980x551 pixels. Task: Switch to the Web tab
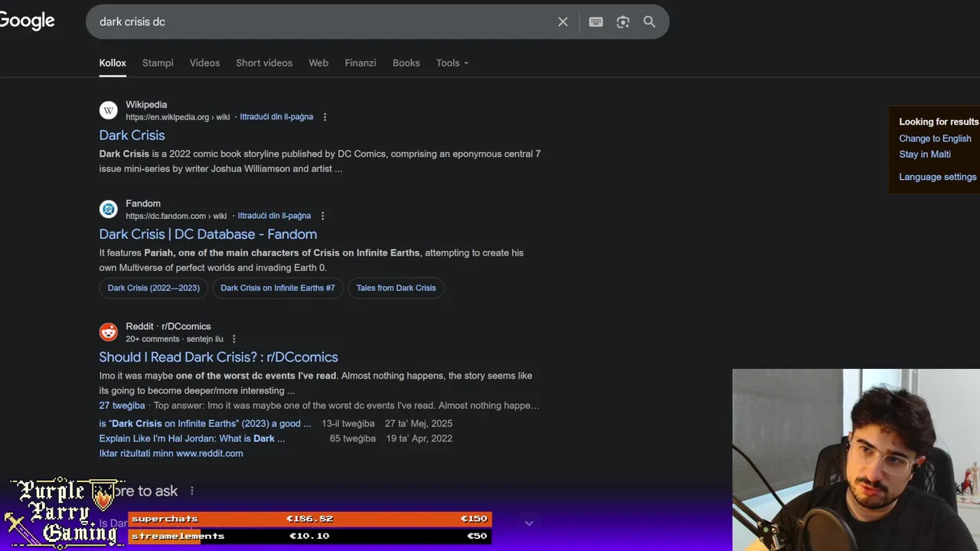[318, 63]
